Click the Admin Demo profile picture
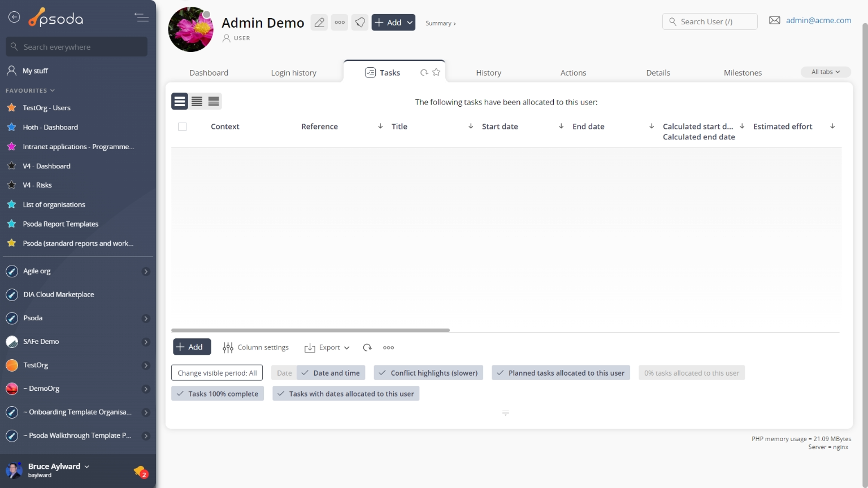 click(x=191, y=29)
